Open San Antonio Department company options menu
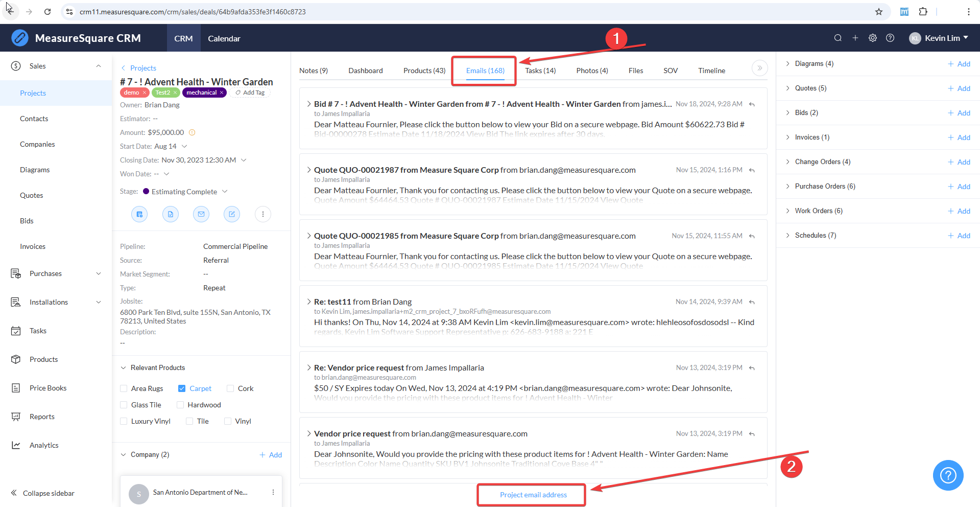This screenshot has height=507, width=980. pos(273,492)
